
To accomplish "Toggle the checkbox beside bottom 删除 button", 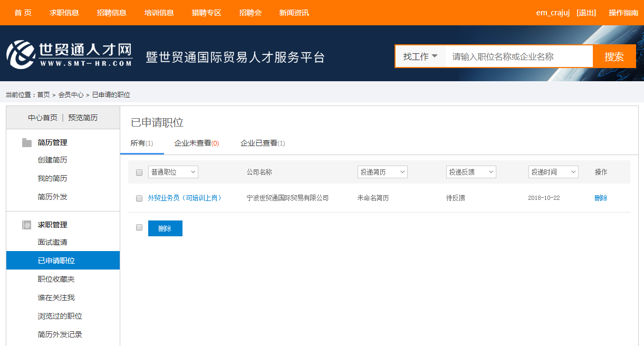I will [139, 228].
